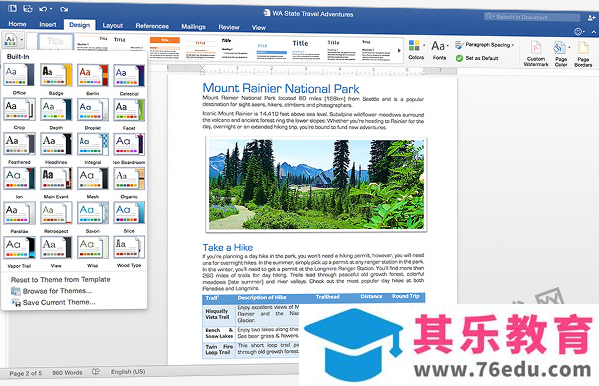The image size is (599, 386).
Task: Switch to the Insert tab
Action: (x=48, y=24)
